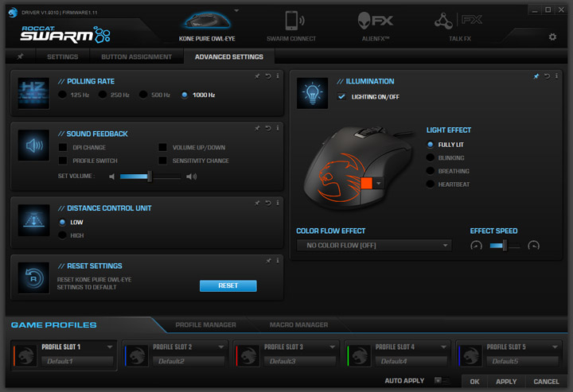This screenshot has width=573, height=392.
Task: Click the slow effect speed gauge icon
Action: tap(476, 246)
